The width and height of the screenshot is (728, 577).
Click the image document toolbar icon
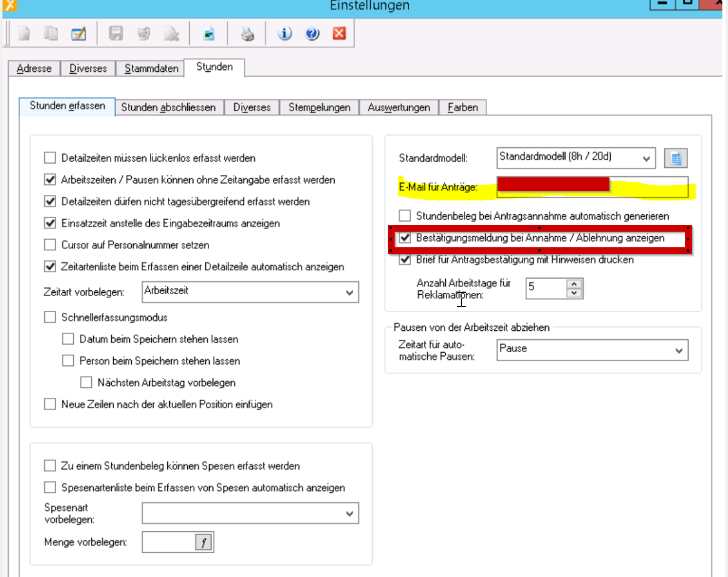209,34
